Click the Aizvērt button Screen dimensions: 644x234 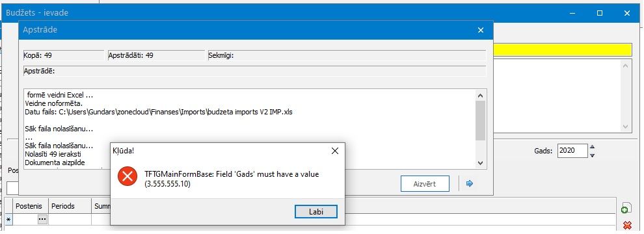tap(425, 184)
